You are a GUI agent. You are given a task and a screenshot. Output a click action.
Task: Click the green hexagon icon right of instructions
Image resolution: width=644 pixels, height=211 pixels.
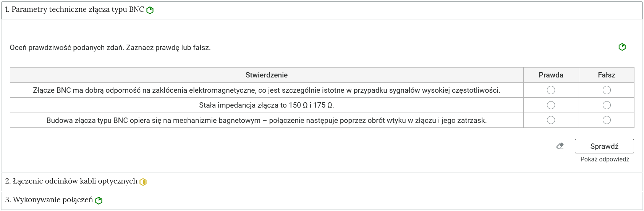click(x=622, y=47)
